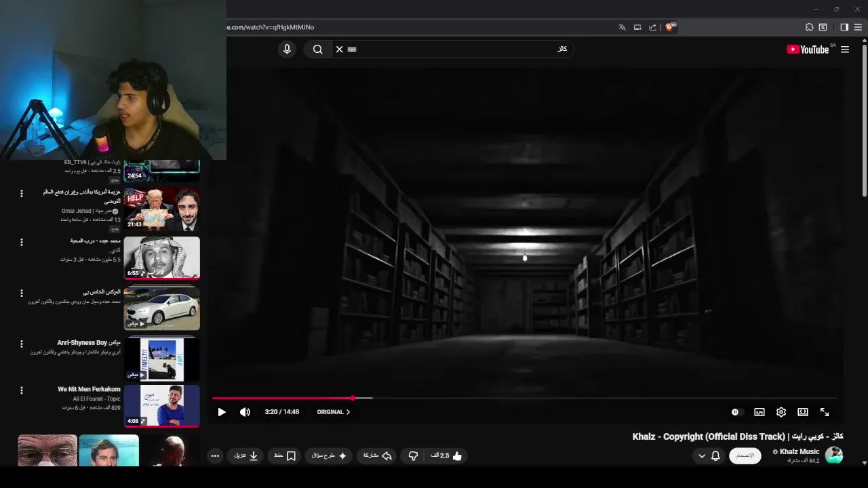This screenshot has height=488, width=868.
Task: Click the Khalz Music channel avatar
Action: pyautogui.click(x=834, y=455)
